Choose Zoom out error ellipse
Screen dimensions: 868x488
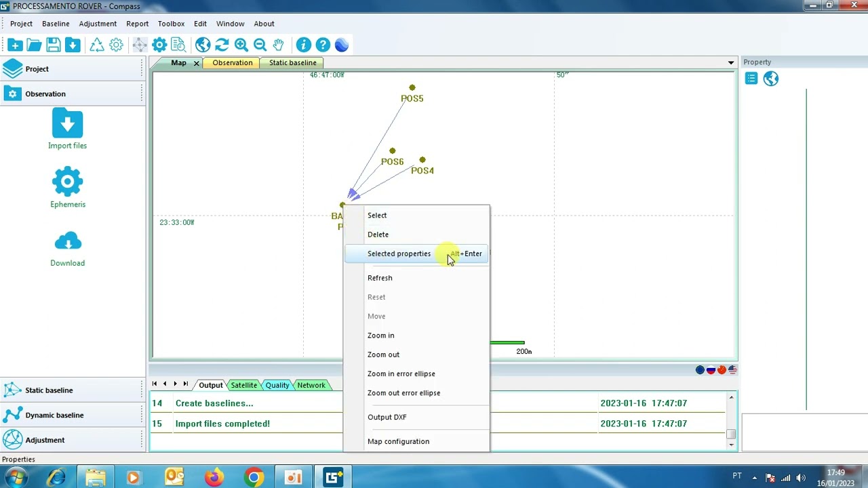tap(416, 393)
